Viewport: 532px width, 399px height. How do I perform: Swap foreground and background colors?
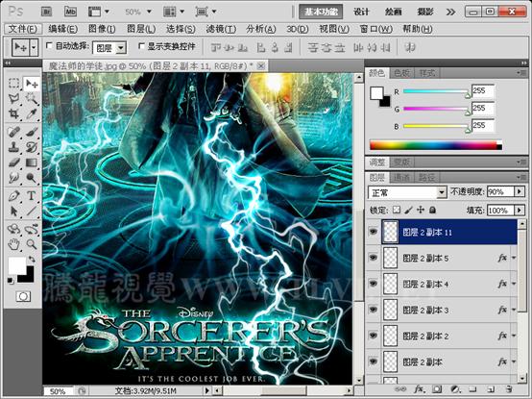pyautogui.click(x=32, y=260)
